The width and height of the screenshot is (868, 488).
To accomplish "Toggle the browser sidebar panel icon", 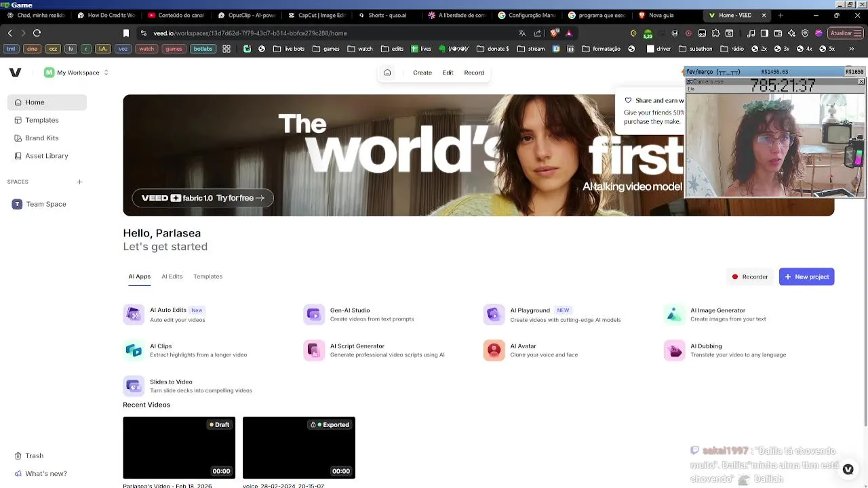I will click(764, 33).
